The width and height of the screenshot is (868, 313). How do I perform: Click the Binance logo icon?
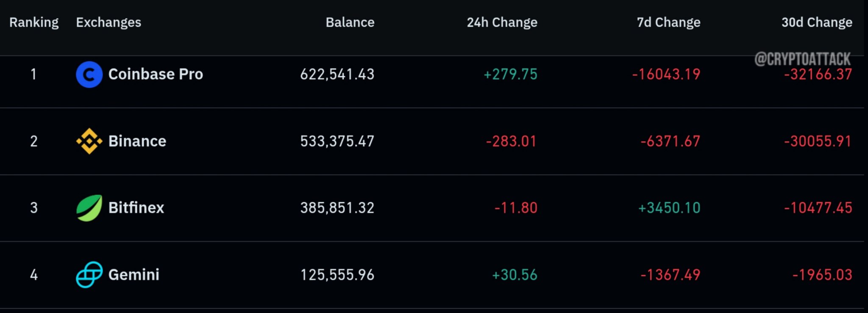coord(89,141)
